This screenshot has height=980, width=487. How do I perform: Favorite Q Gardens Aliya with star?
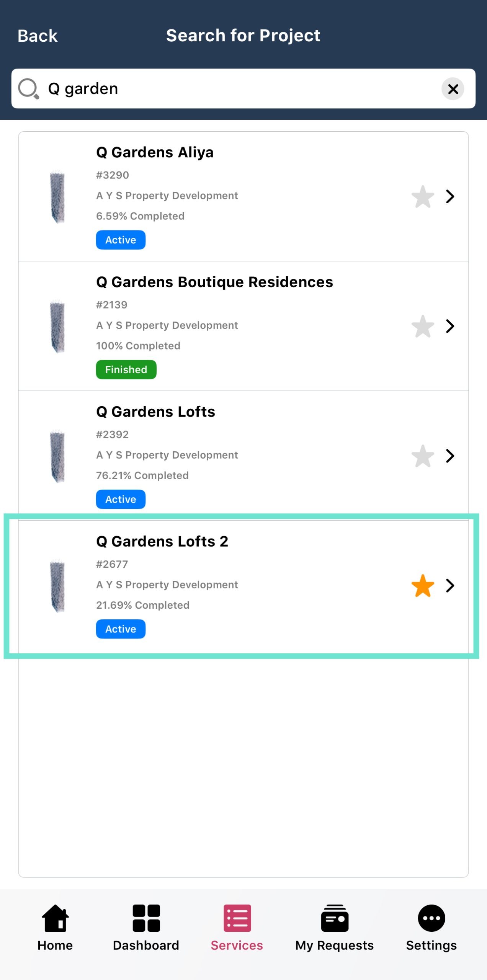(423, 197)
